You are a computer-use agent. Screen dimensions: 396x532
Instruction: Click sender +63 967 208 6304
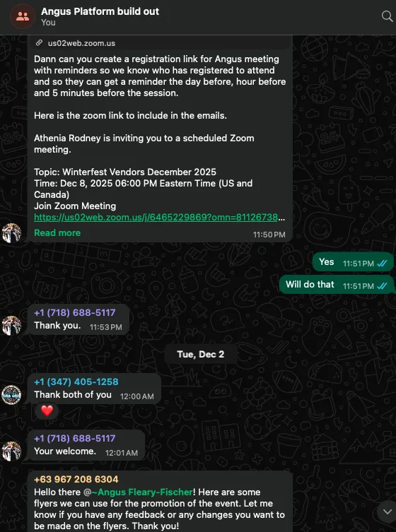(76, 479)
